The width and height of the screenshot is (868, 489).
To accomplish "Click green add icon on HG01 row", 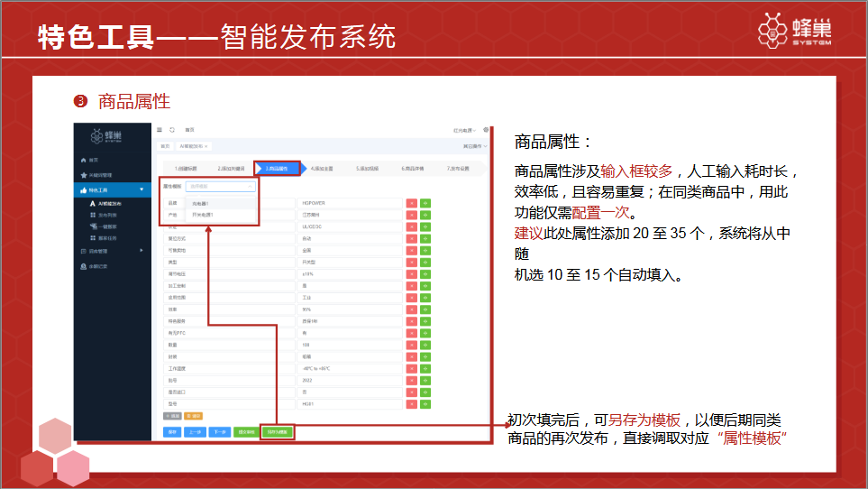I will [x=425, y=404].
